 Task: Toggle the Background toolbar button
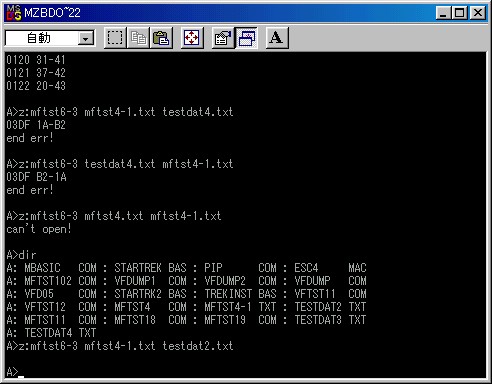246,38
